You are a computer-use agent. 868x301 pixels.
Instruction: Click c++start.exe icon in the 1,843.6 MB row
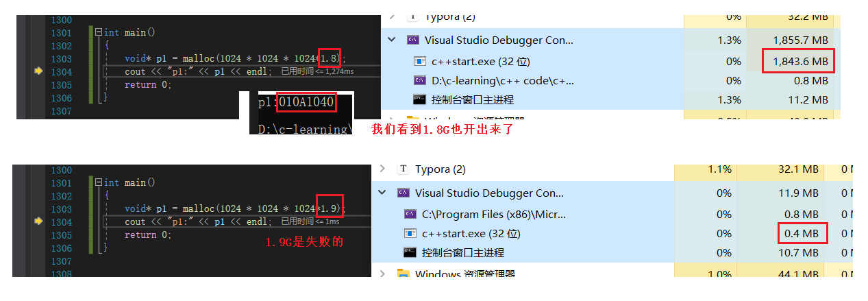click(x=420, y=61)
